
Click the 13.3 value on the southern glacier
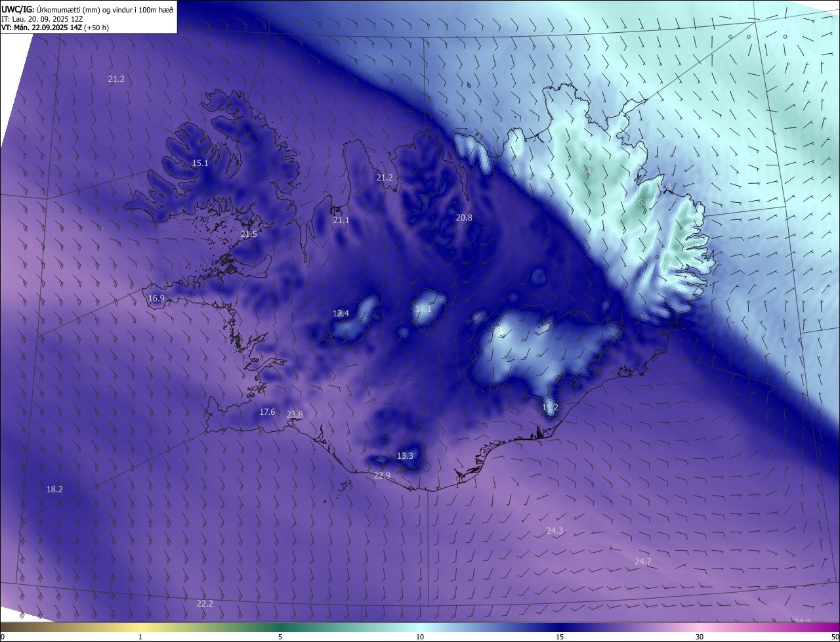405,456
